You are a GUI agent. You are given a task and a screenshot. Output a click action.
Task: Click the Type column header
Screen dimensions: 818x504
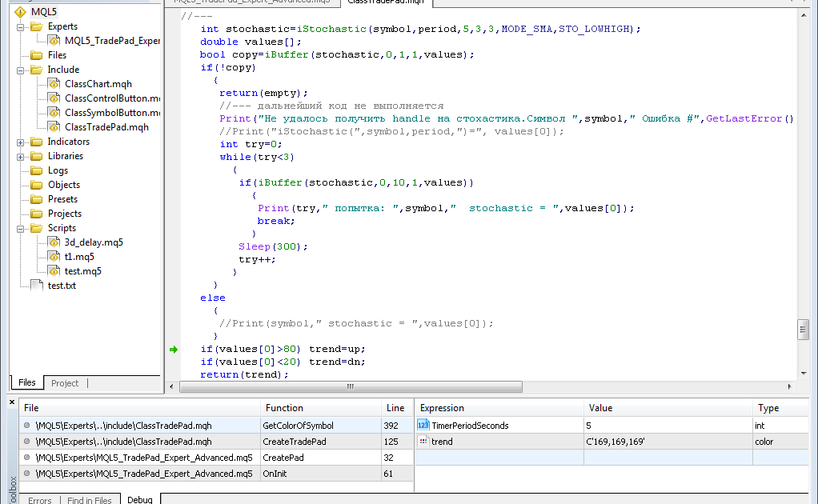coord(780,408)
